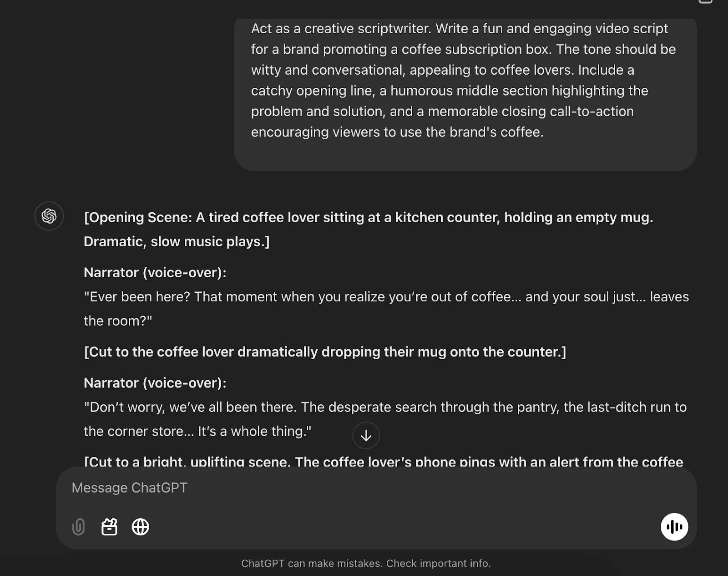Click the prompt's last line about brand's coffee
728x576 pixels.
pyautogui.click(x=397, y=132)
